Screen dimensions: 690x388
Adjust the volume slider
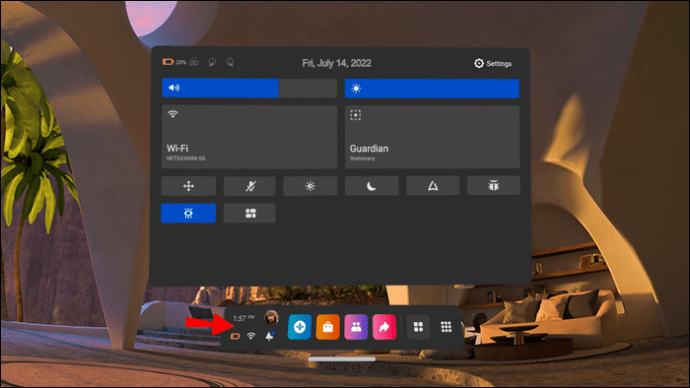[249, 88]
